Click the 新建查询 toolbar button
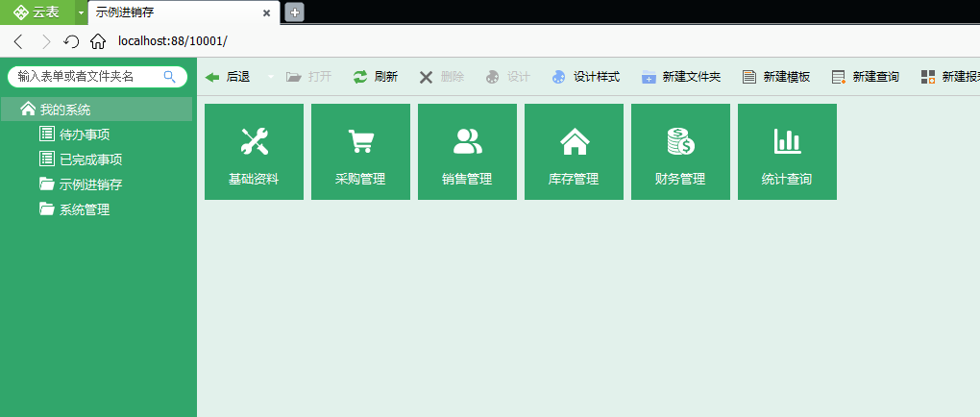This screenshot has width=980, height=417. point(866,77)
